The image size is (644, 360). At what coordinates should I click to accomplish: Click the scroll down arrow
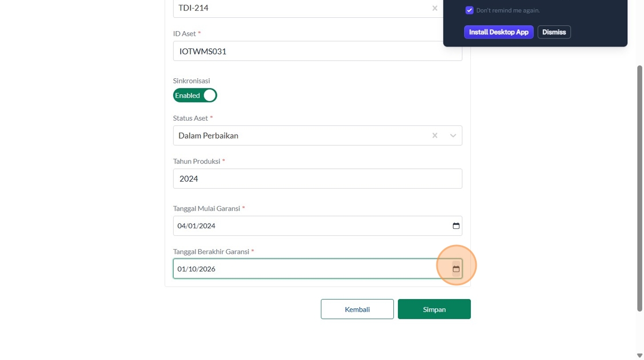point(639,355)
